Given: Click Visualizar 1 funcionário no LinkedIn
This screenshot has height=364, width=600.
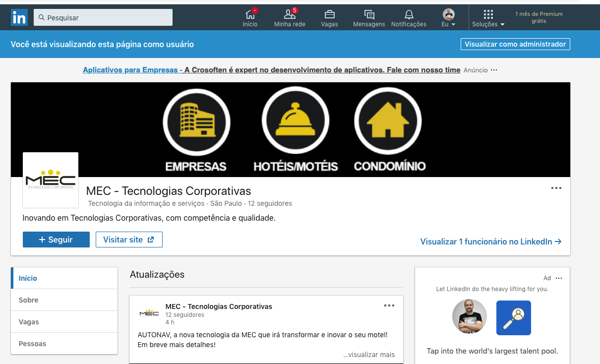Looking at the screenshot, I should [x=491, y=242].
